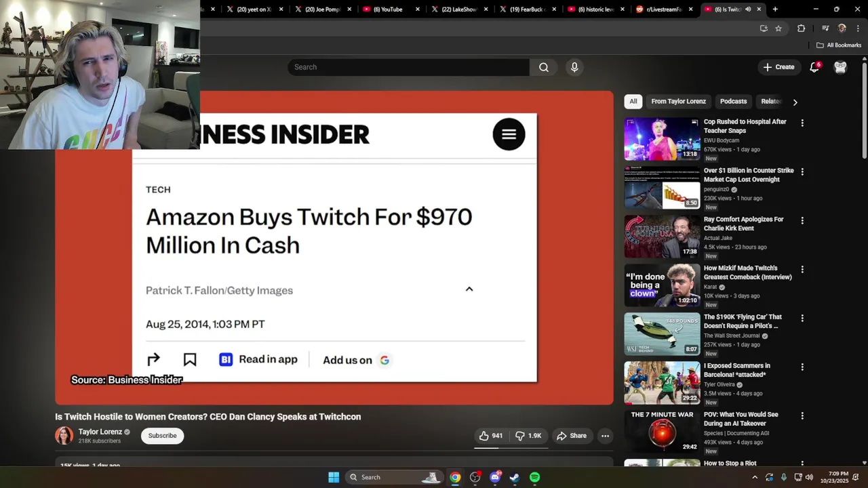Screen dimensions: 868x488
Task: Select the Related filter chip
Action: (x=771, y=102)
